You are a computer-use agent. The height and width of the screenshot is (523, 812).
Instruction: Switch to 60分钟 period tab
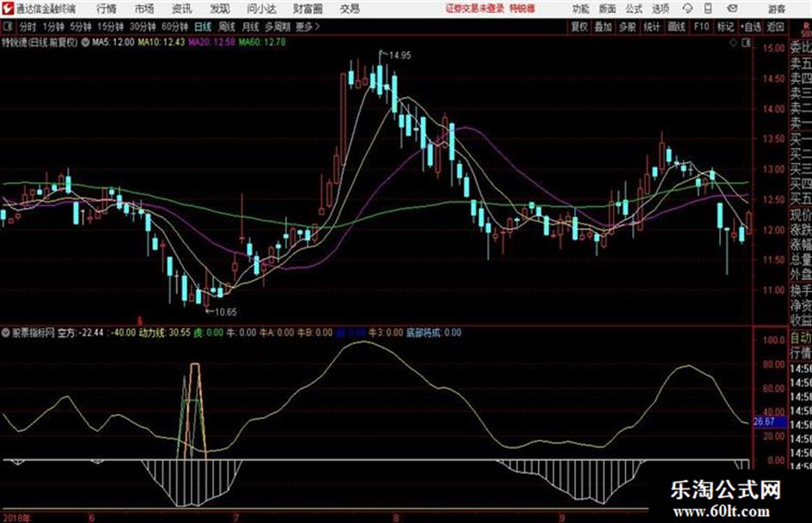coord(174,27)
